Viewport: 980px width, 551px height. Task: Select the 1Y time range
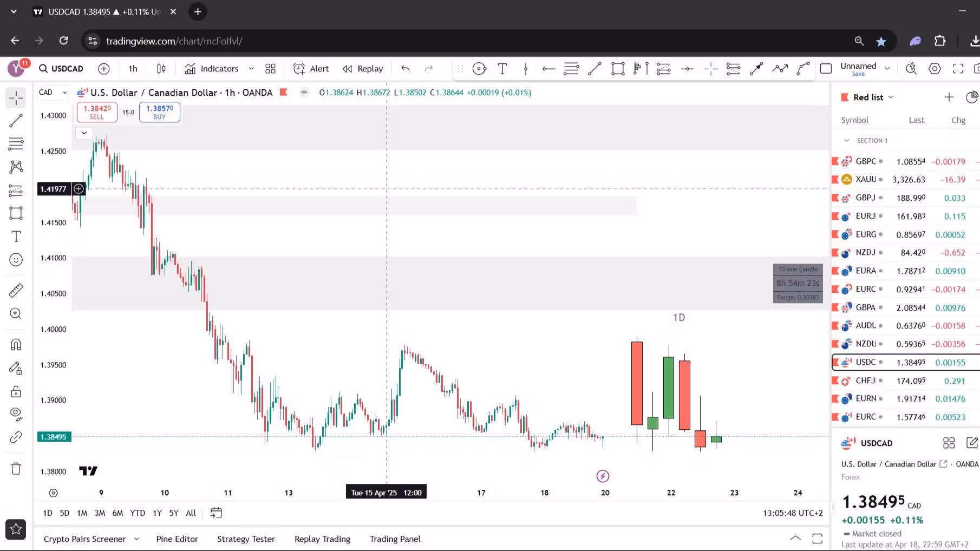pyautogui.click(x=157, y=513)
